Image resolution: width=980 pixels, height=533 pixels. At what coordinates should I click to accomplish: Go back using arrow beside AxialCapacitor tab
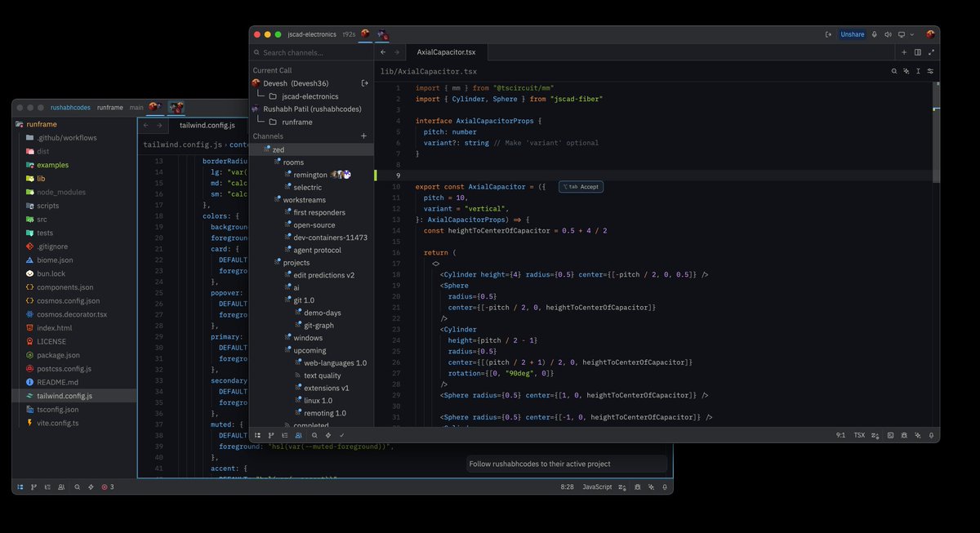(385, 52)
